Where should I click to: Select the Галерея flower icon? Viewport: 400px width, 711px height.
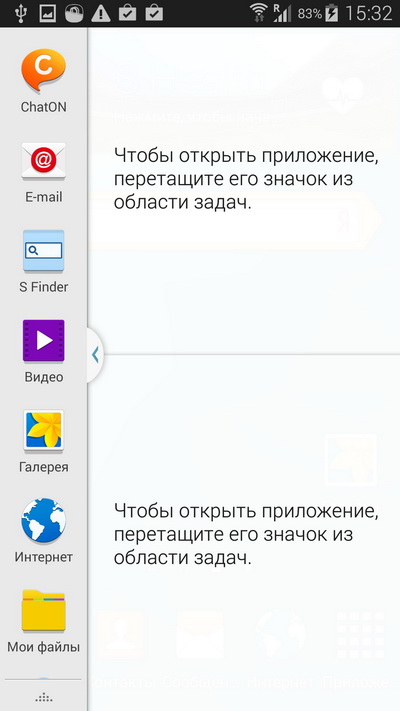tap(44, 431)
